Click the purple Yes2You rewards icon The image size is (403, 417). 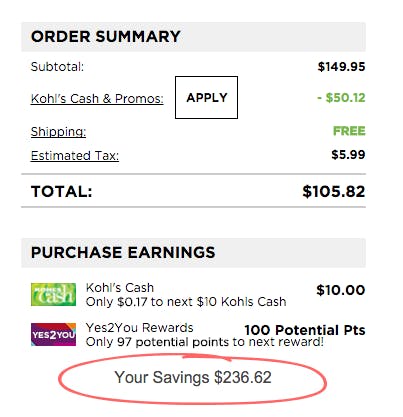pyautogui.click(x=53, y=334)
